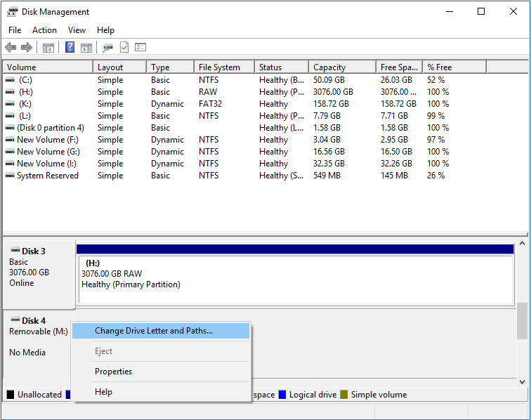Click the 50.09 GB capacity cell
This screenshot has width=531, height=420.
coord(329,80)
